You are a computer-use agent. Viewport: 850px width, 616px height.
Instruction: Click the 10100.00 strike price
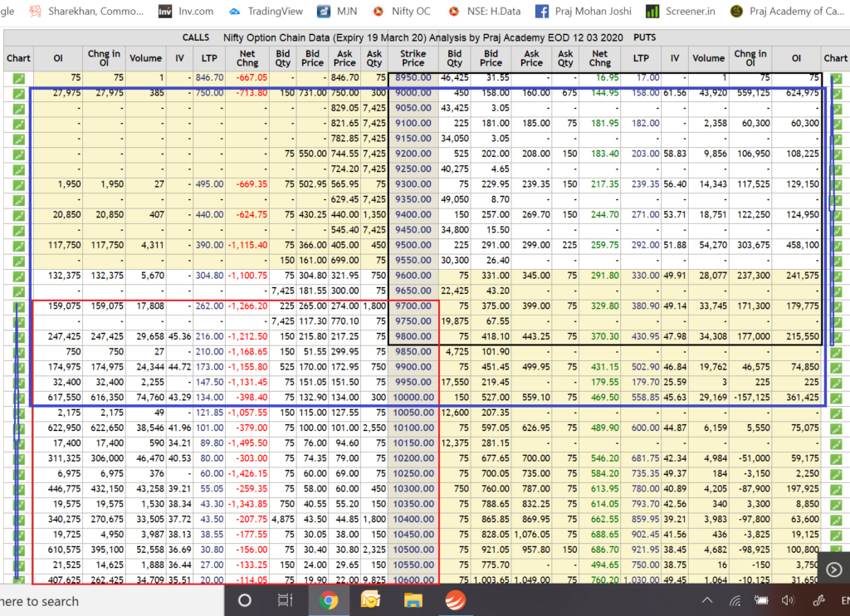(x=413, y=428)
